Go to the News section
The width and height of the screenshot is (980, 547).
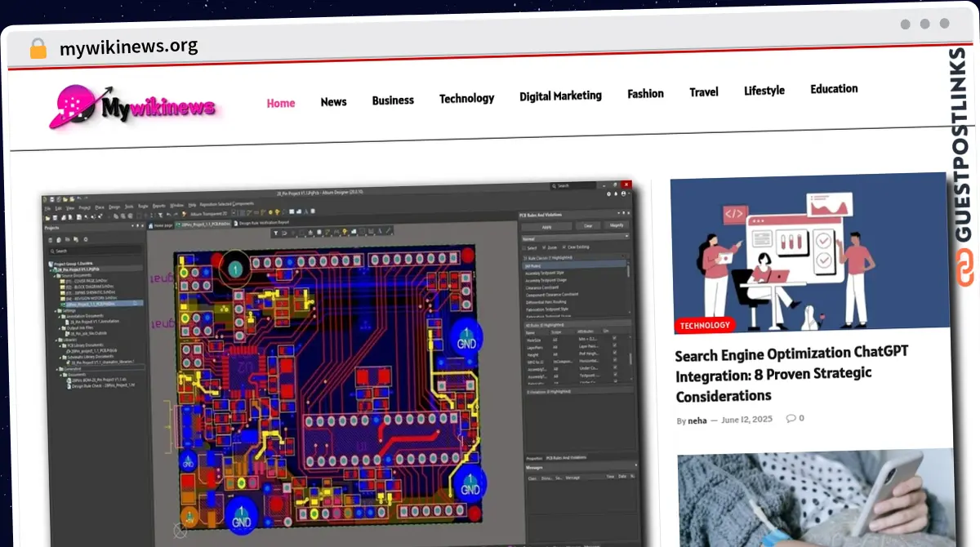[333, 102]
